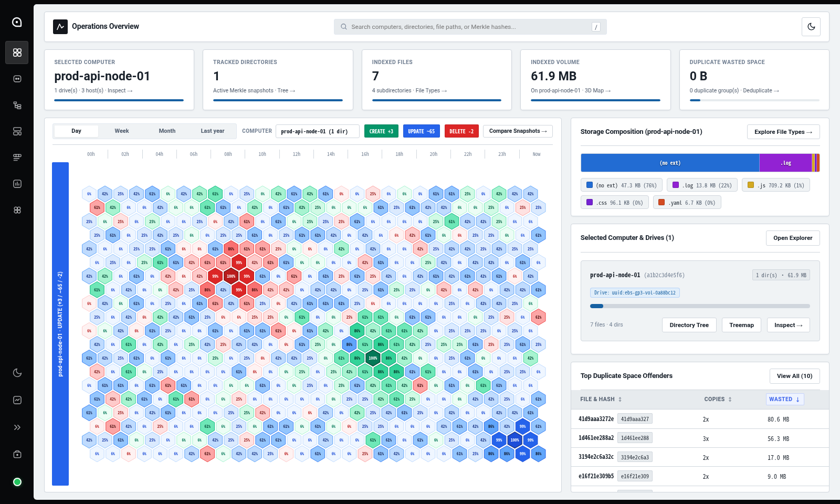Open the two-dot computer icon in the sidebar
Screen dimensions: 840x504
click(x=17, y=79)
